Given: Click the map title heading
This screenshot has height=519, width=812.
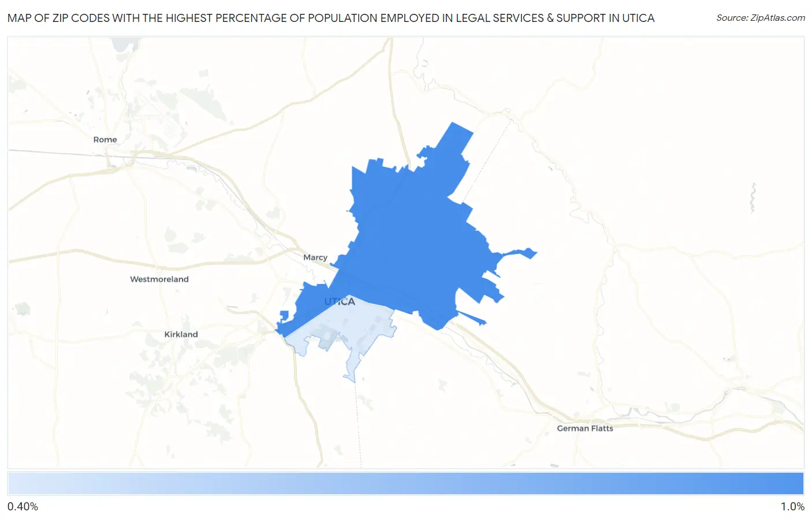Looking at the screenshot, I should (x=331, y=18).
